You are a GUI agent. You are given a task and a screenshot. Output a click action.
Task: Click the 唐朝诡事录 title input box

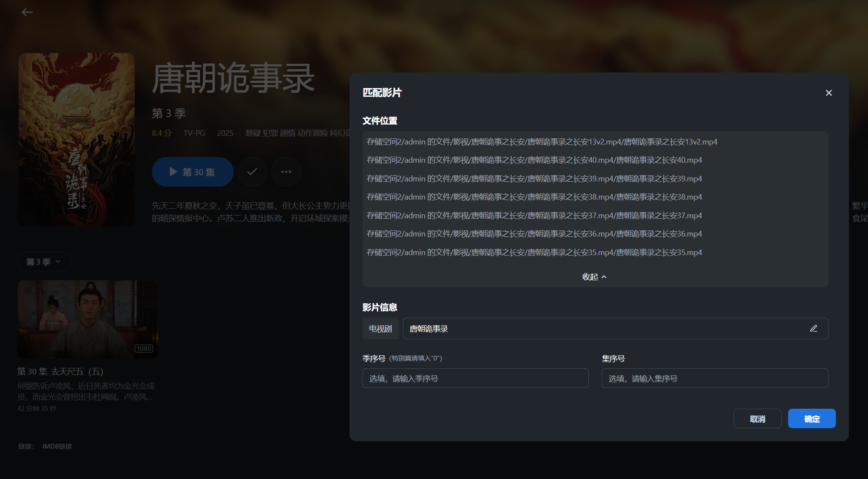click(x=604, y=328)
